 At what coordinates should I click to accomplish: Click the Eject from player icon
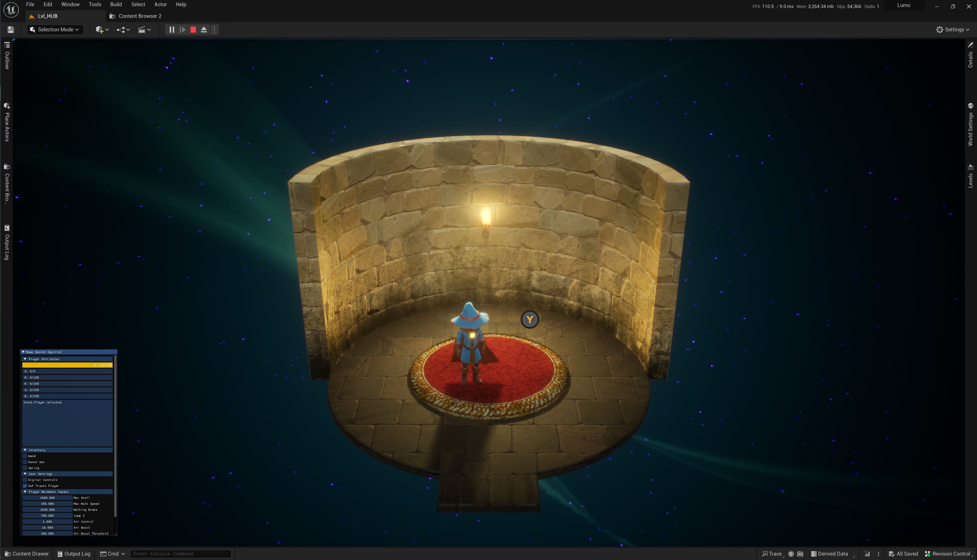coord(204,30)
